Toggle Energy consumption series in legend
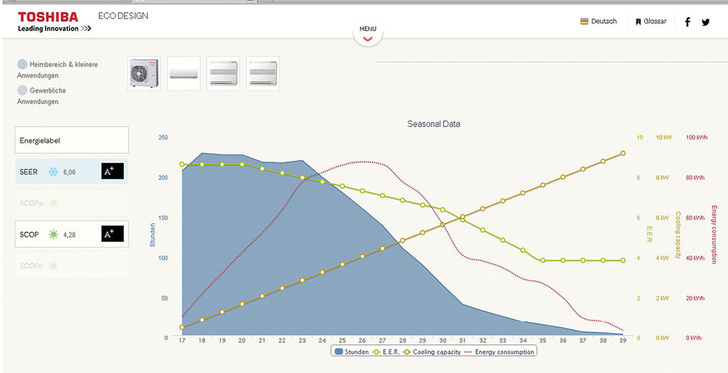 (x=499, y=352)
